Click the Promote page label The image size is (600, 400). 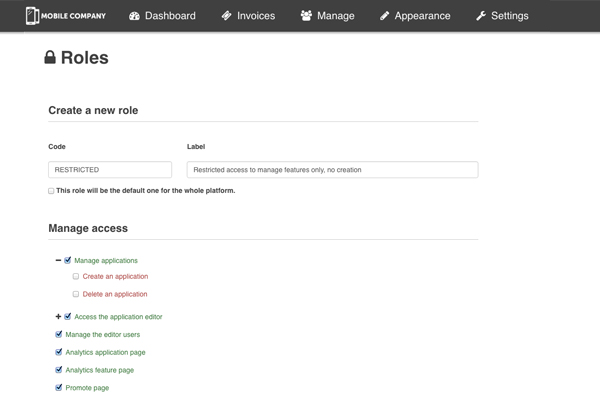(87, 387)
